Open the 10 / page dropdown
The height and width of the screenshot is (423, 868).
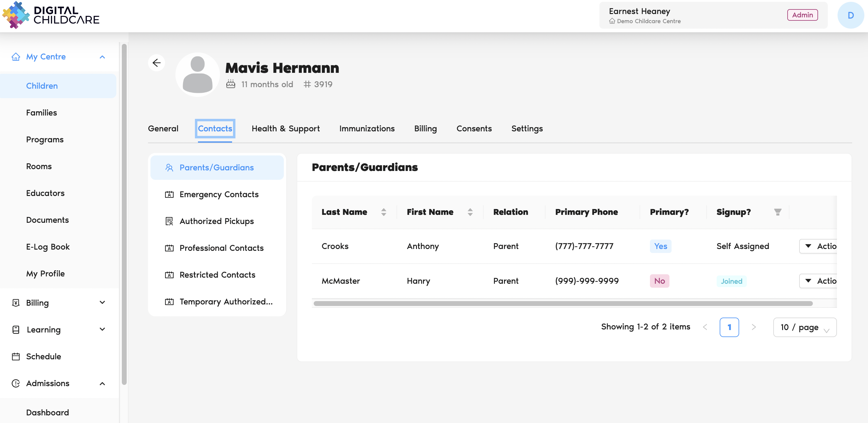pyautogui.click(x=804, y=327)
